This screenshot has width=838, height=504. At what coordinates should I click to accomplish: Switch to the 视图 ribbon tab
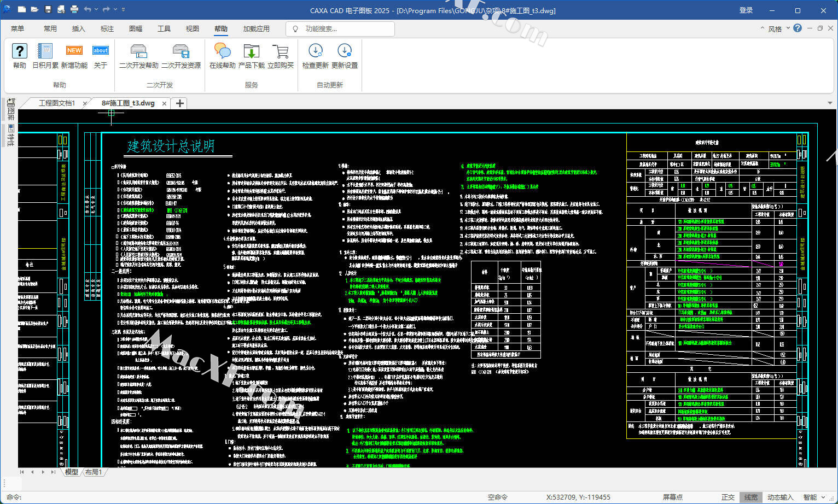193,28
